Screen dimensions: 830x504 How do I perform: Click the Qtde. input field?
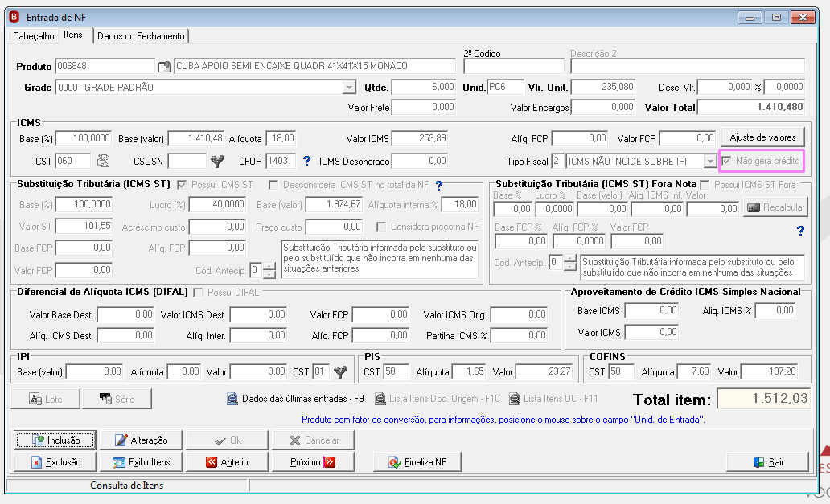(424, 87)
